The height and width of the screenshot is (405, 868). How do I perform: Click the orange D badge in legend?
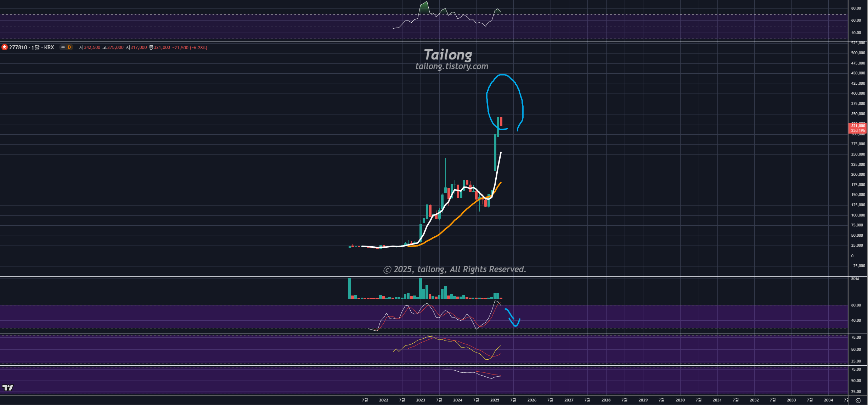69,47
